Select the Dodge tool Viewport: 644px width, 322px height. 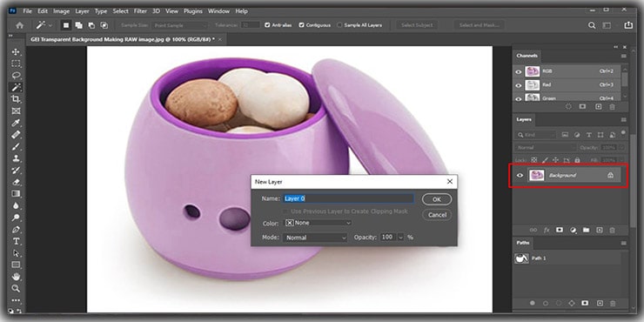(16, 218)
